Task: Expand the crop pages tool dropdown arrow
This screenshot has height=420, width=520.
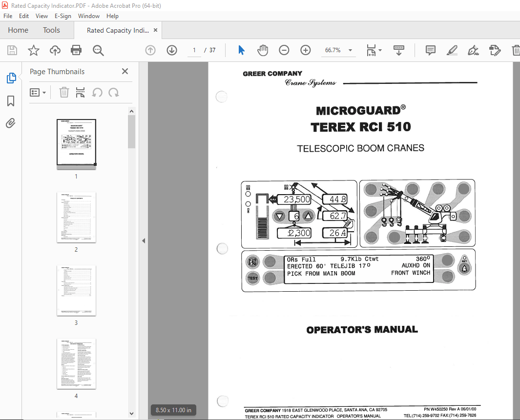Action: click(379, 50)
